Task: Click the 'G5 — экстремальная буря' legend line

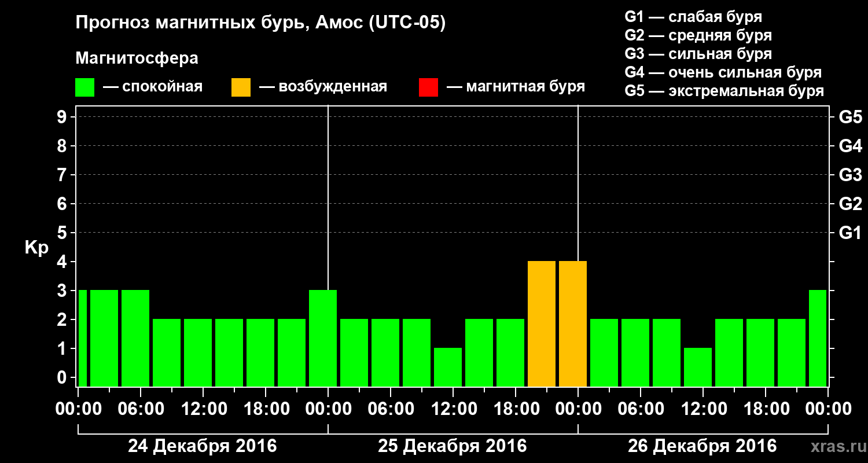Action: [x=724, y=91]
